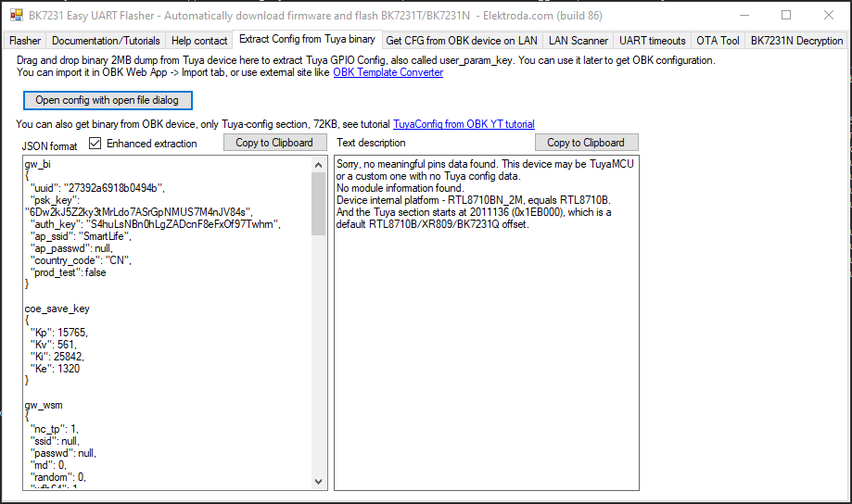The image size is (852, 504).
Task: Open the UART timeouts tab
Action: click(652, 41)
